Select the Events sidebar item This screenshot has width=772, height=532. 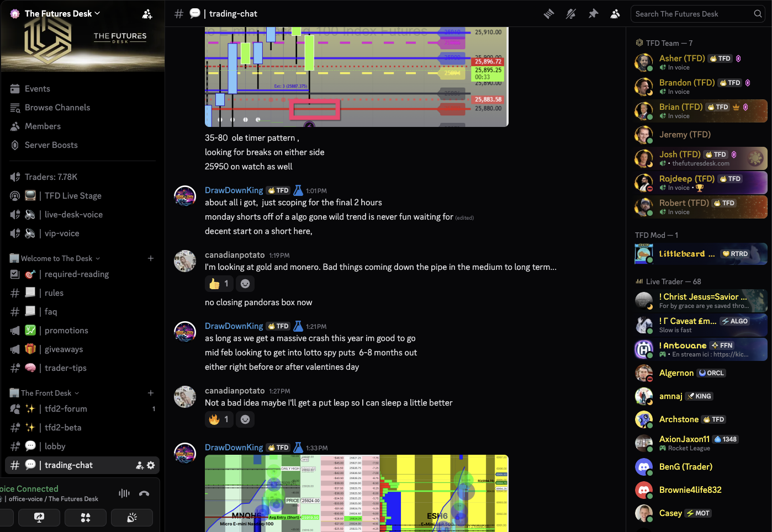(37, 89)
